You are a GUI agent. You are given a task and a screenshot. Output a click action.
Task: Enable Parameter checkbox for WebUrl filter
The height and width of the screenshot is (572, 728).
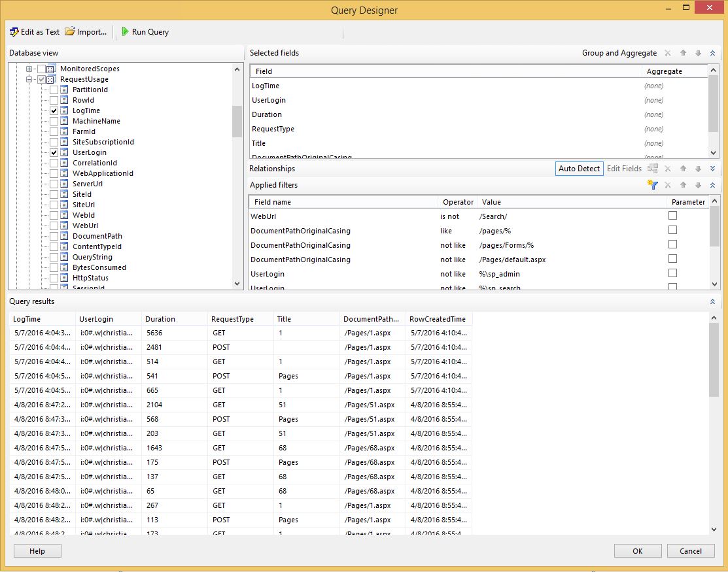pos(672,216)
